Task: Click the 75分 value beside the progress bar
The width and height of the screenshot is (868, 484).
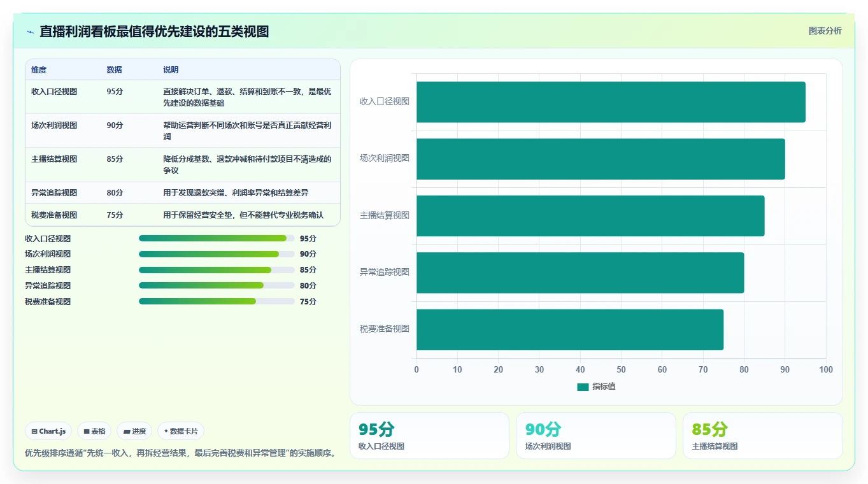Action: 308,302
